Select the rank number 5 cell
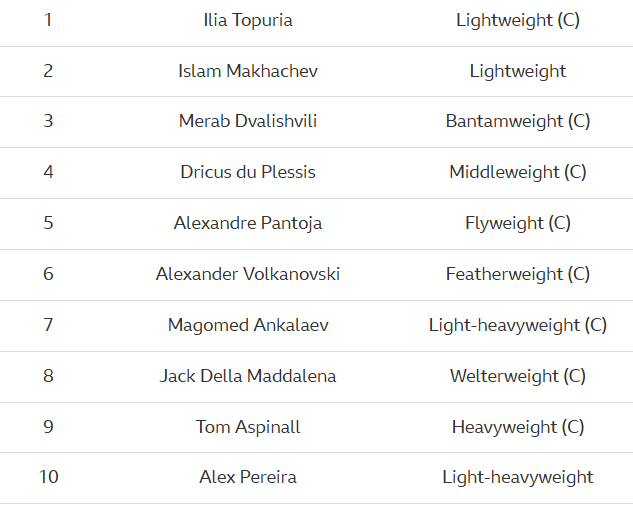This screenshot has width=633, height=505. [48, 223]
